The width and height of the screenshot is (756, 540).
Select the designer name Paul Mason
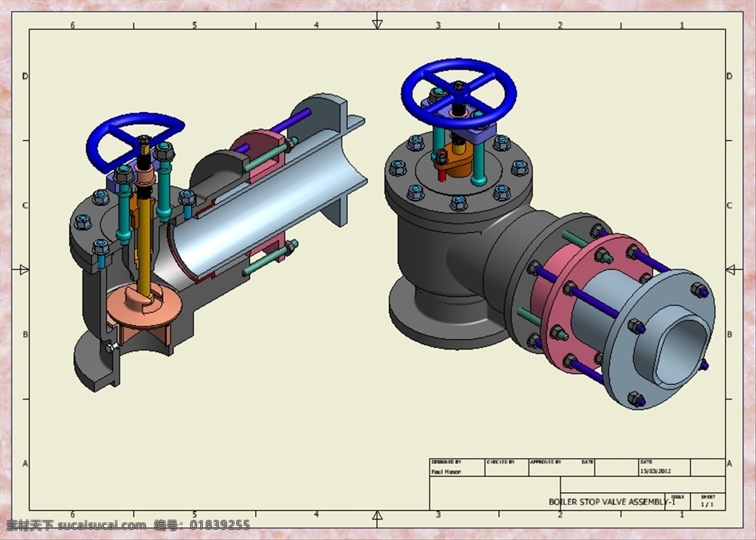pyautogui.click(x=446, y=471)
